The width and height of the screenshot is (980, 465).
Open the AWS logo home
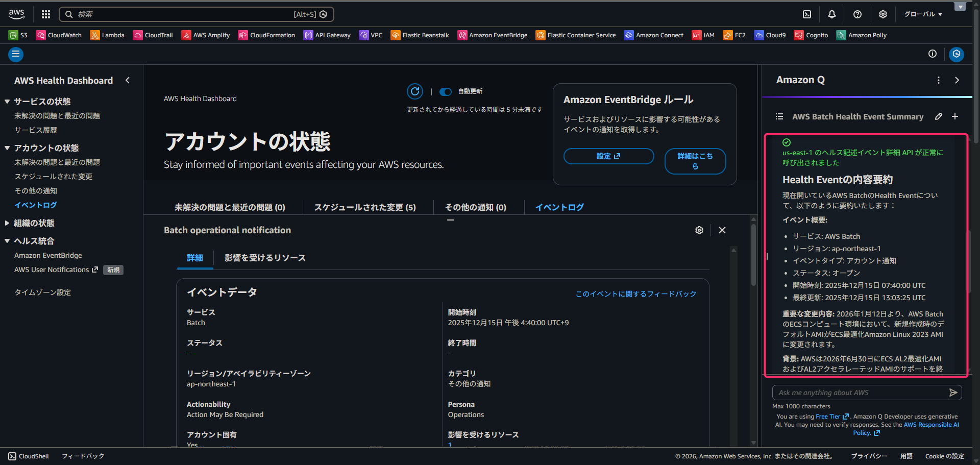16,14
